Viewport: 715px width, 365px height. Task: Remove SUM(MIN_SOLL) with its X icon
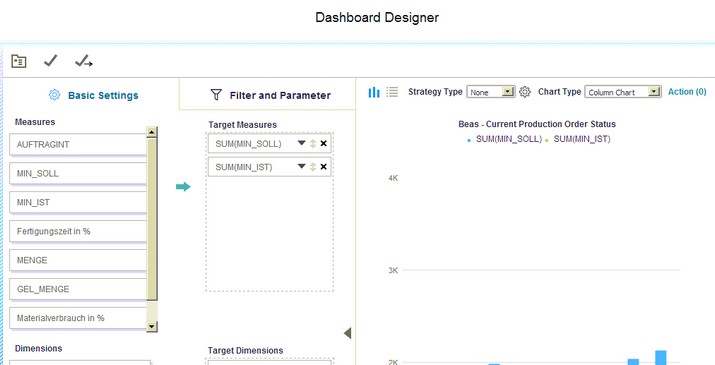point(323,143)
